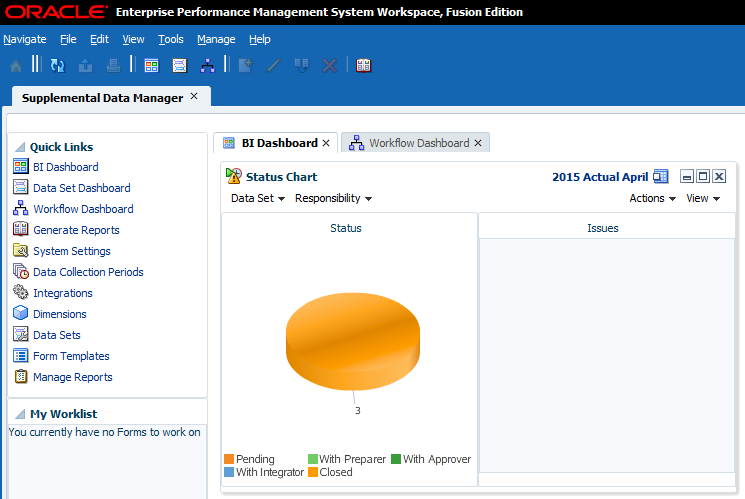
Task: Click the Data Collection Periods icon in Quick Links
Action: pos(21,272)
